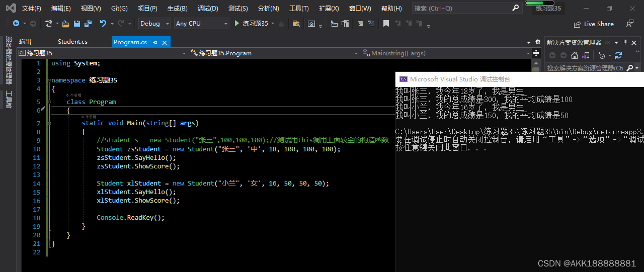Click the Find in Files icon
The height and width of the screenshot is (272, 644).
[x=296, y=24]
